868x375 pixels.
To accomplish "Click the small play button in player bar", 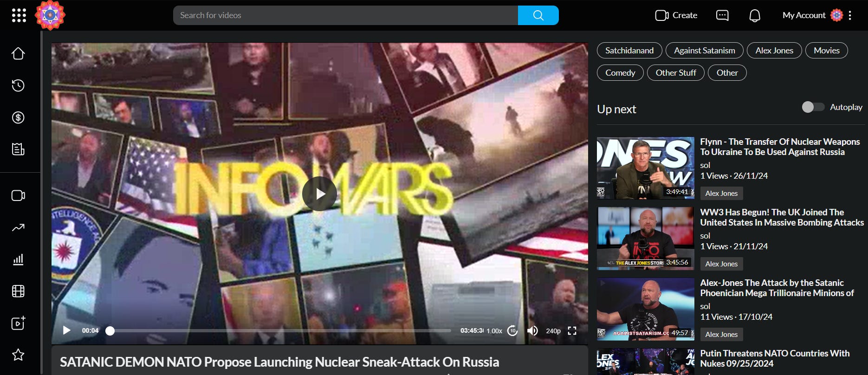I will point(67,330).
